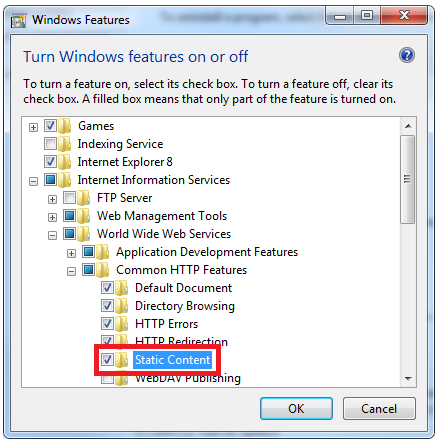Open the blue help question mark icon
The height and width of the screenshot is (443, 440).
pyautogui.click(x=407, y=55)
